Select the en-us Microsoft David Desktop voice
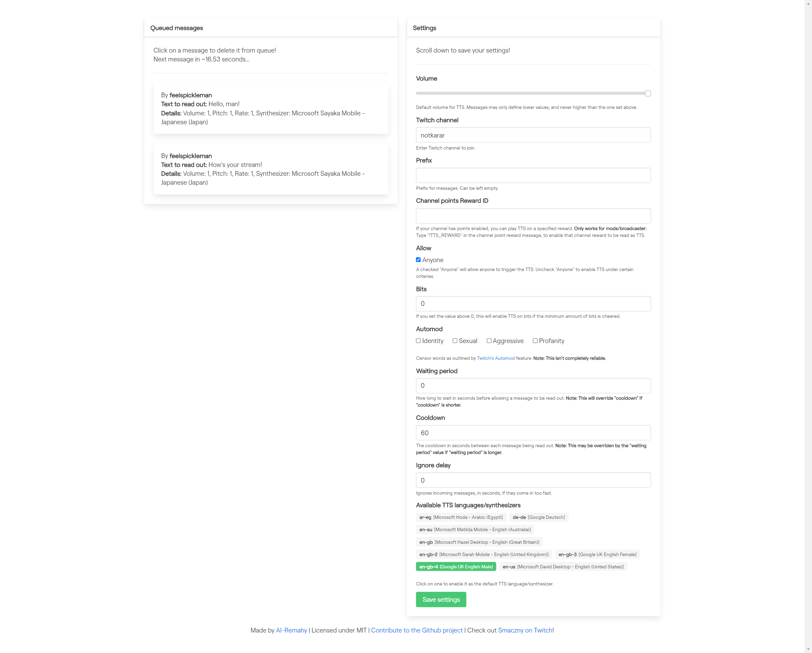Screen dimensions: 812x653 click(563, 566)
